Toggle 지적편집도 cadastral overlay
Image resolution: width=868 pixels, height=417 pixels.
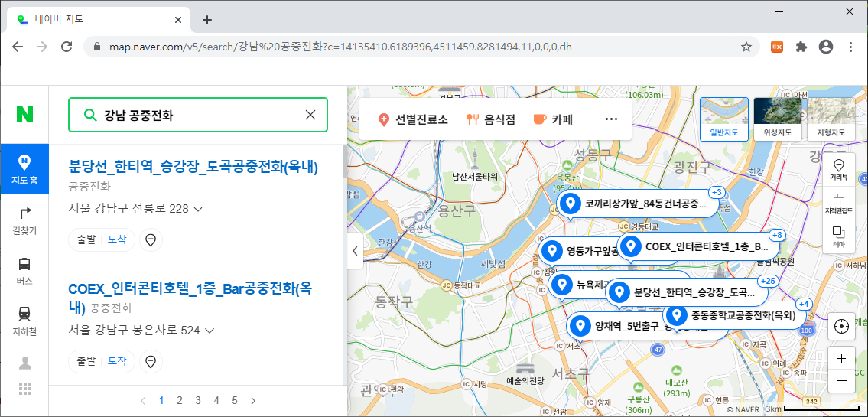pyautogui.click(x=839, y=203)
